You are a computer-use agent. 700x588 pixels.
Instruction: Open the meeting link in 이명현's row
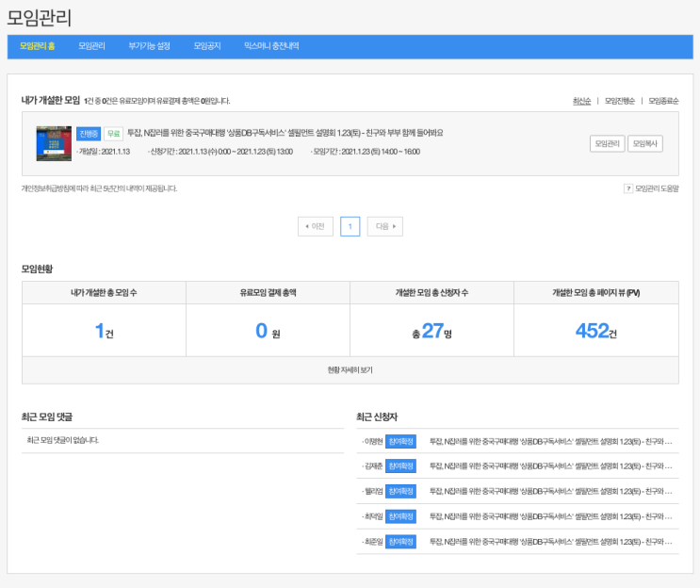(x=551, y=442)
